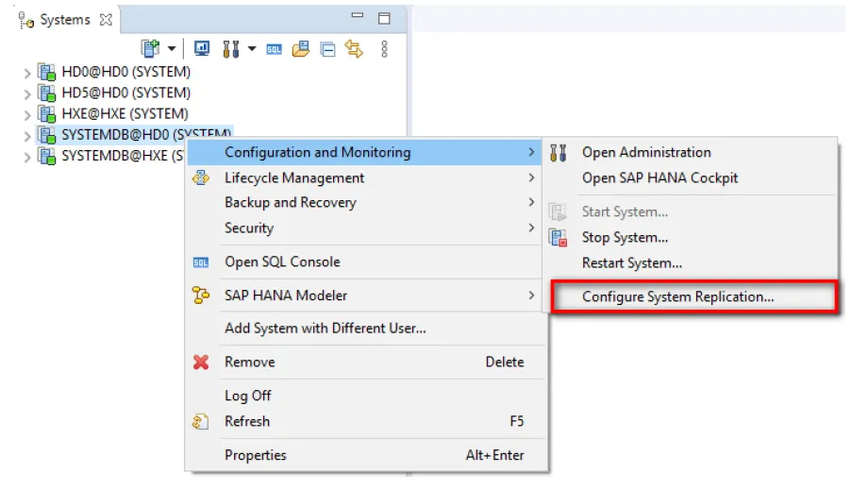Click the Administration tools toolbar icon

(231, 49)
